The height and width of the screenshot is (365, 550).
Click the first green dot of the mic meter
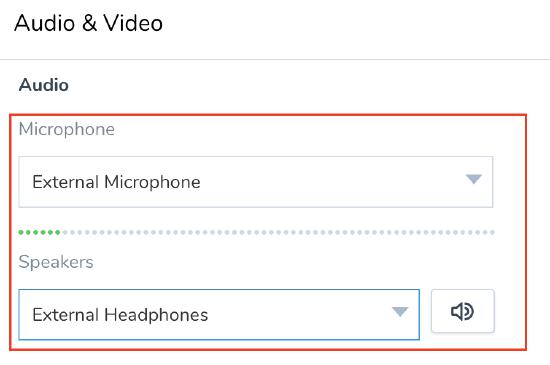click(x=21, y=232)
